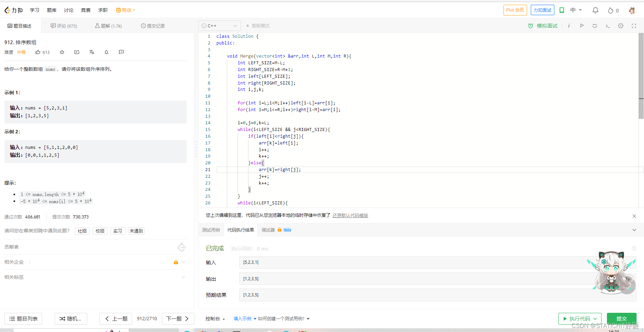Go to 学习 in the top navigation
644x332 pixels.
[34, 10]
